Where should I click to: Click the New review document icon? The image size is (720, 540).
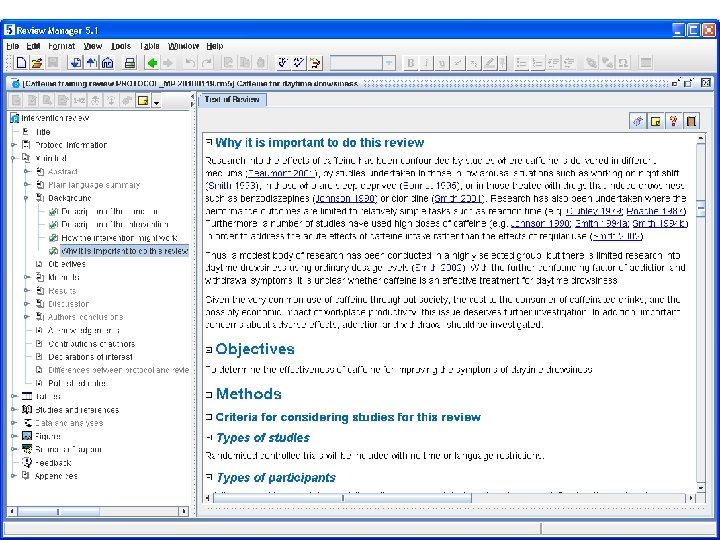21,63
